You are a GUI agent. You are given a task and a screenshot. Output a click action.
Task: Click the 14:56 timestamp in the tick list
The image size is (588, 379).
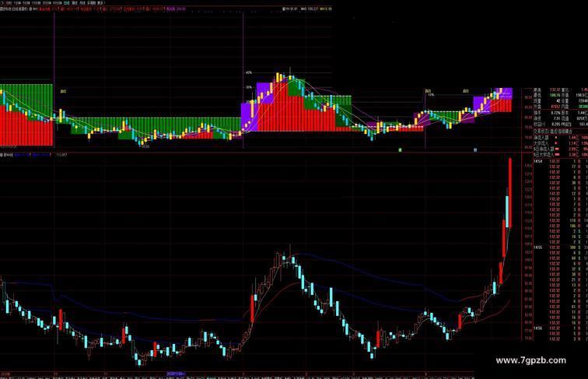click(537, 328)
